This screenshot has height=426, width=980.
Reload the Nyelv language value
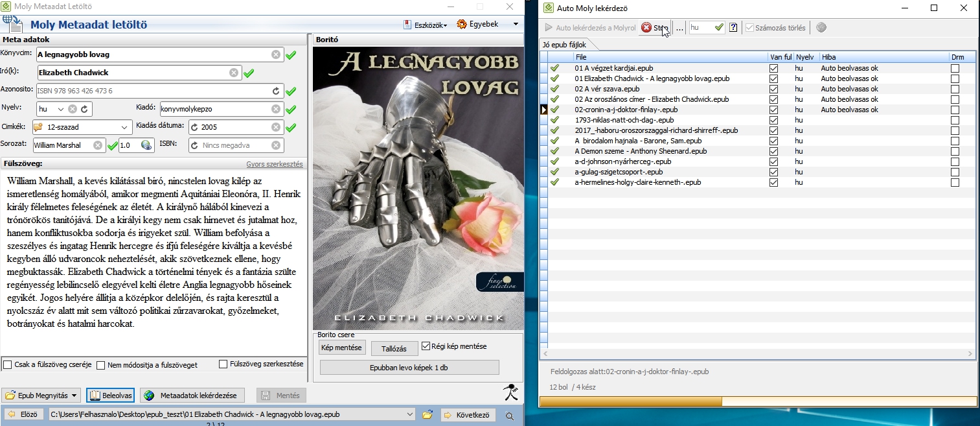(x=84, y=109)
